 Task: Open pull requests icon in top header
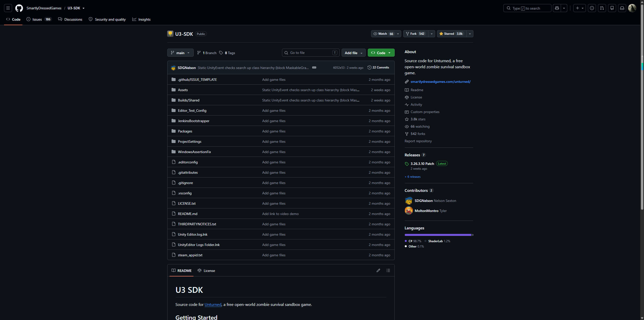[x=602, y=8]
